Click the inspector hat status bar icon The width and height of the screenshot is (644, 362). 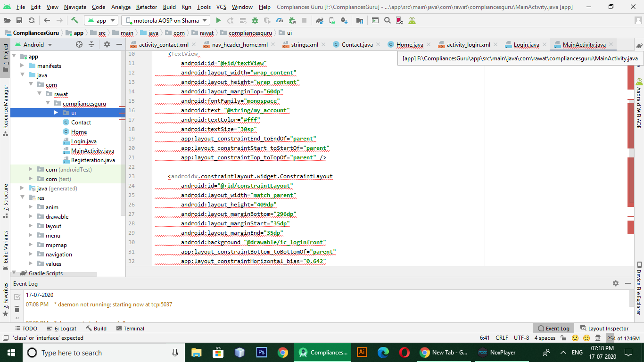(x=598, y=338)
